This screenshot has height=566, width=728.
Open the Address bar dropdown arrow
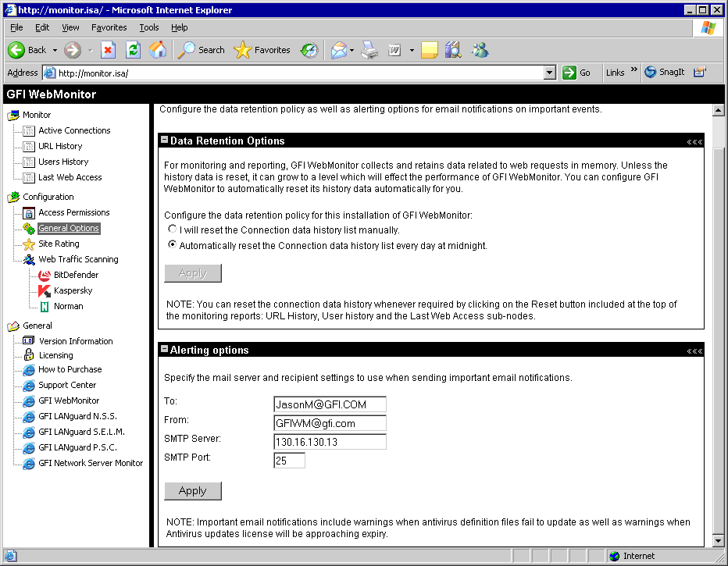pyautogui.click(x=550, y=73)
